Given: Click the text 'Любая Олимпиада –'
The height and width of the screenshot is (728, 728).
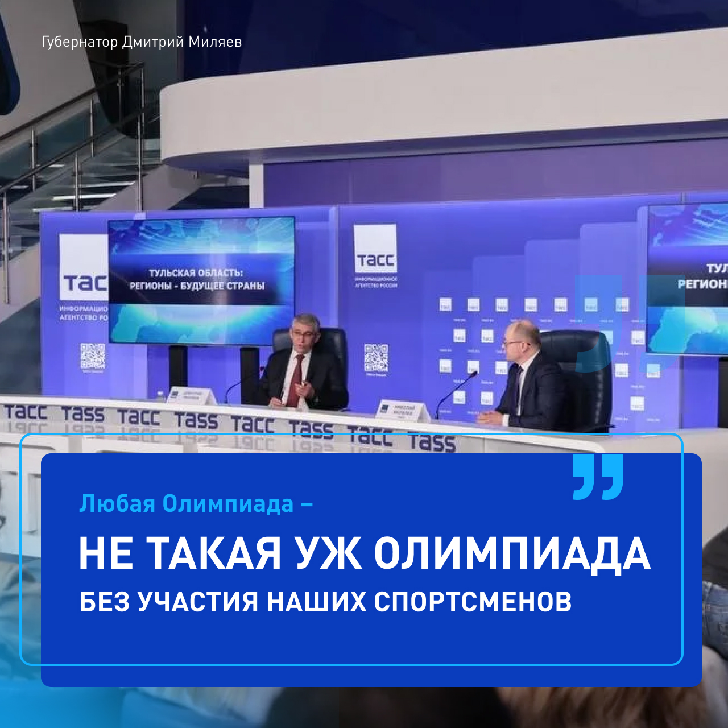Looking at the screenshot, I should (196, 504).
